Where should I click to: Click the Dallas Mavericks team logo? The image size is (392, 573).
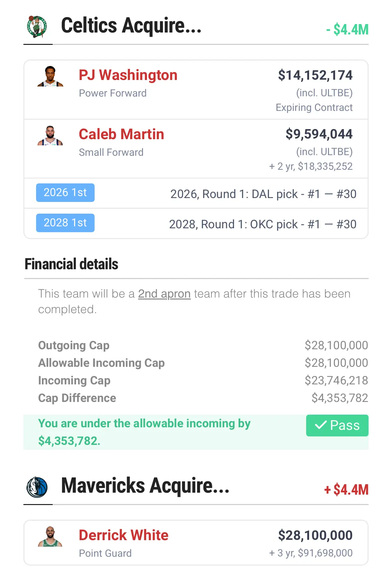[x=37, y=487]
